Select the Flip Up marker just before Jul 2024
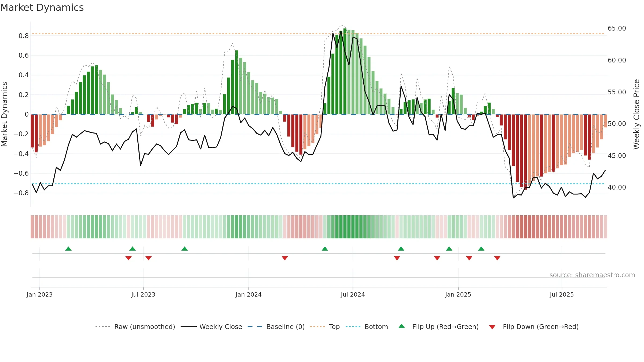This screenshot has width=644, height=362. (325, 249)
